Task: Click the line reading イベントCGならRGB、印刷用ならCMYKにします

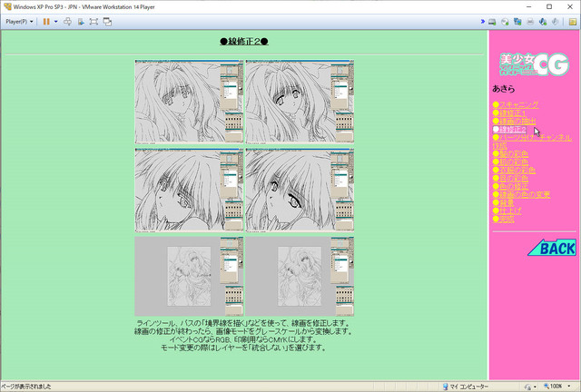Action: pos(243,339)
